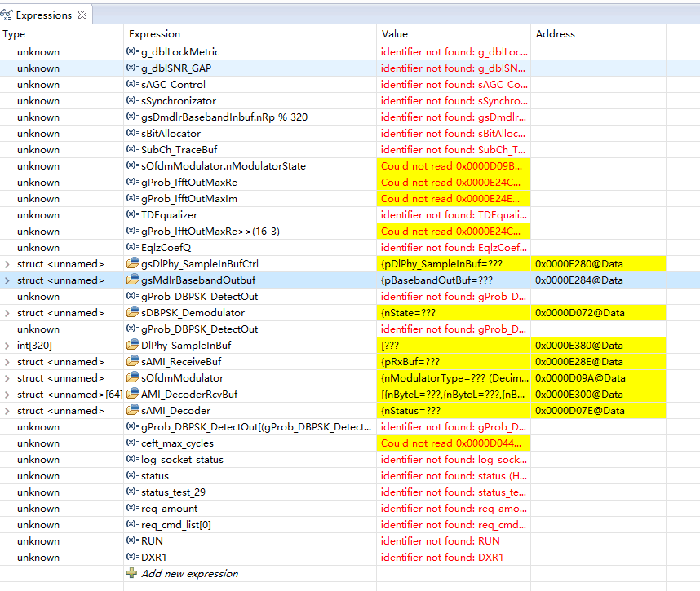The width and height of the screenshot is (700, 591).
Task: Click struct icon beside sAMI_Decoder
Action: pyautogui.click(x=133, y=410)
